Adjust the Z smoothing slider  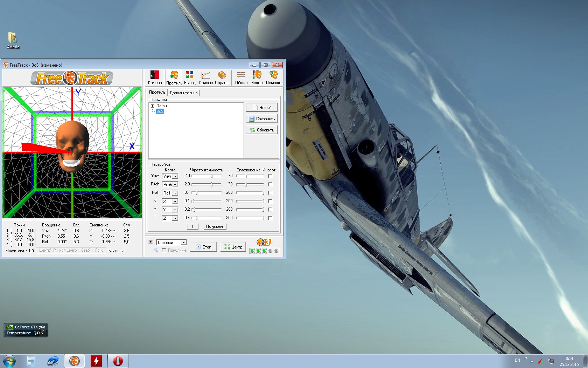point(250,218)
